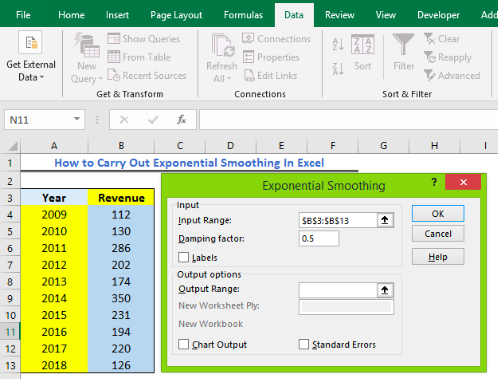The image size is (502, 379).
Task: Expand the Name Box dropdown
Action: (77, 119)
